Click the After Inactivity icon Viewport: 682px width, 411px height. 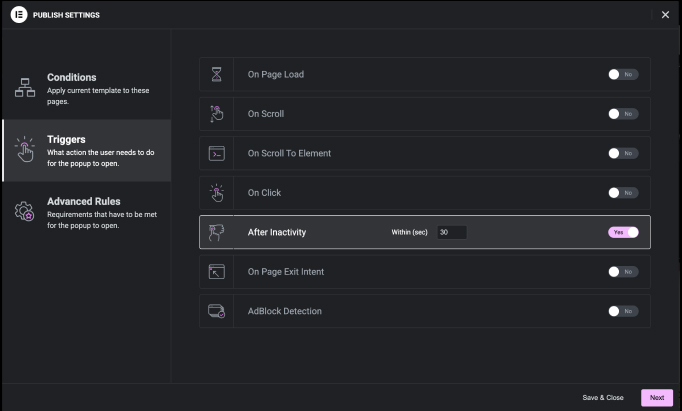point(216,232)
